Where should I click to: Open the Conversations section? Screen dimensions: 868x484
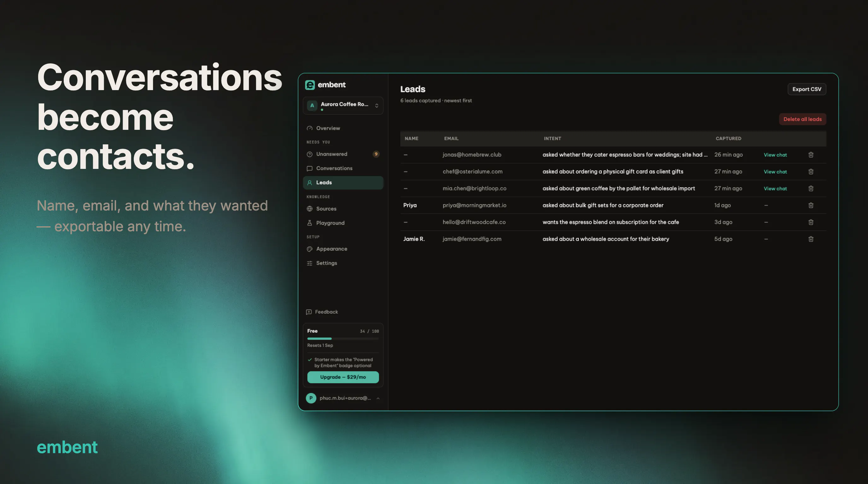[343, 168]
